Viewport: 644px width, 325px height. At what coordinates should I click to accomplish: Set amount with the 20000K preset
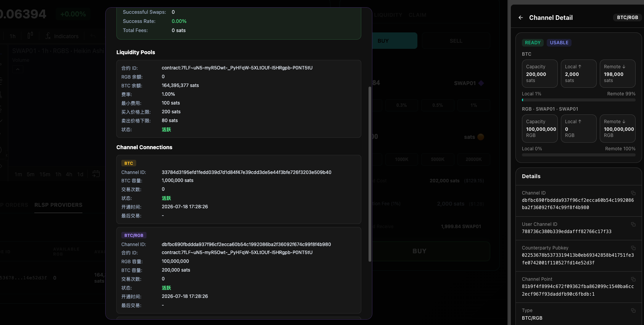point(474,159)
